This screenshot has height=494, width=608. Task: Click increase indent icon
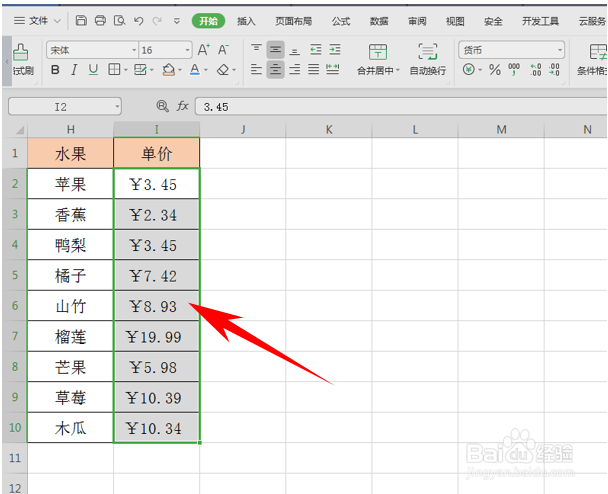pos(335,50)
